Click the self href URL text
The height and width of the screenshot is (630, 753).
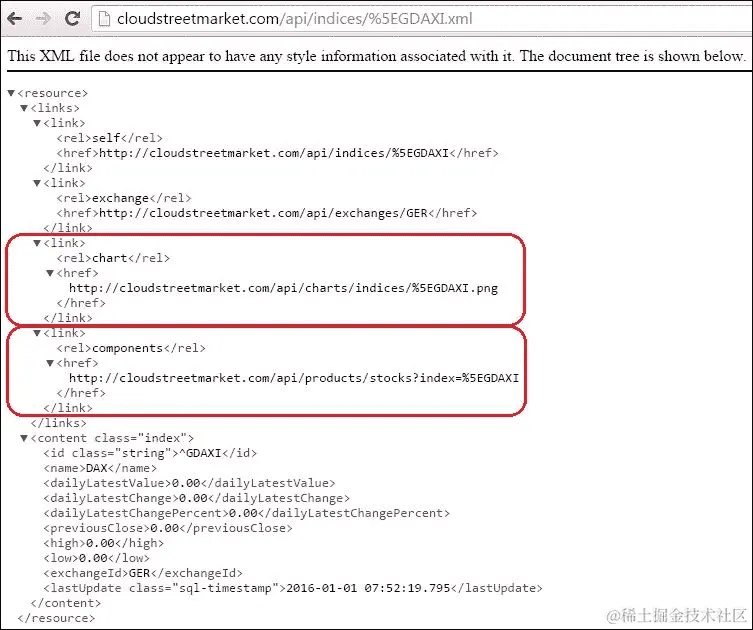(274, 153)
